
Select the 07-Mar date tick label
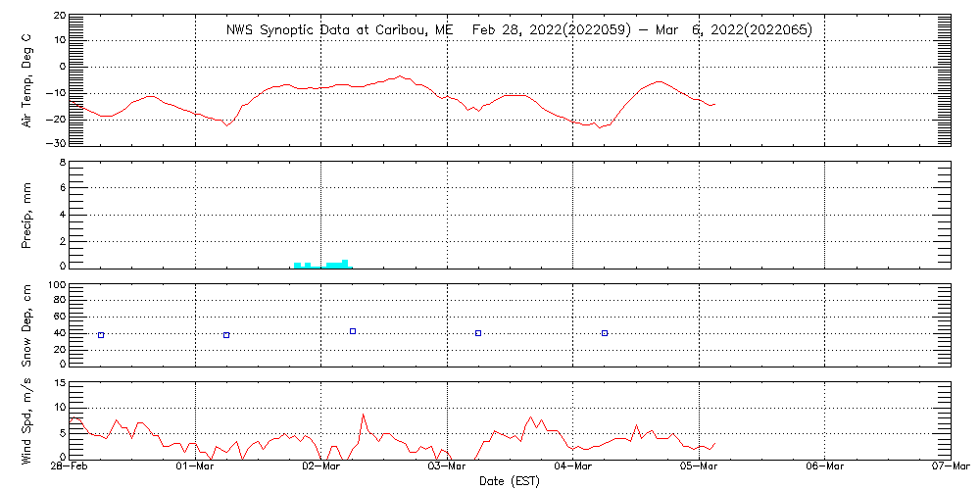click(950, 467)
